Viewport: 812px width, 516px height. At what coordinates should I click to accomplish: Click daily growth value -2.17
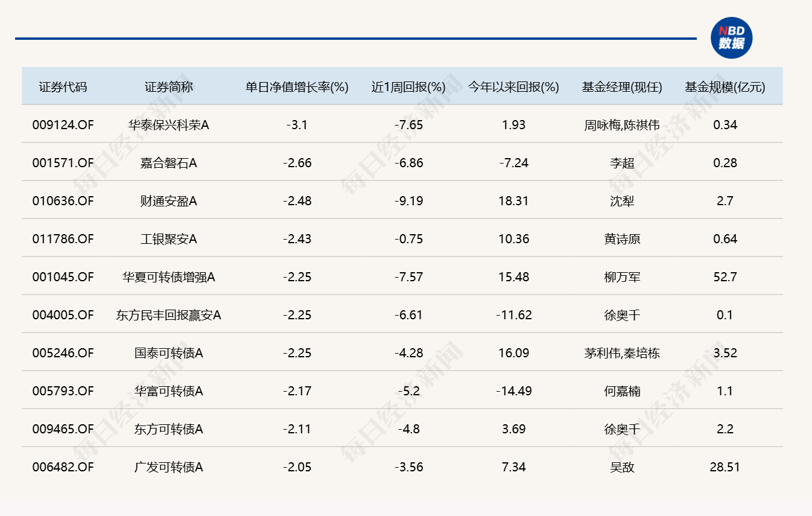[x=297, y=391]
